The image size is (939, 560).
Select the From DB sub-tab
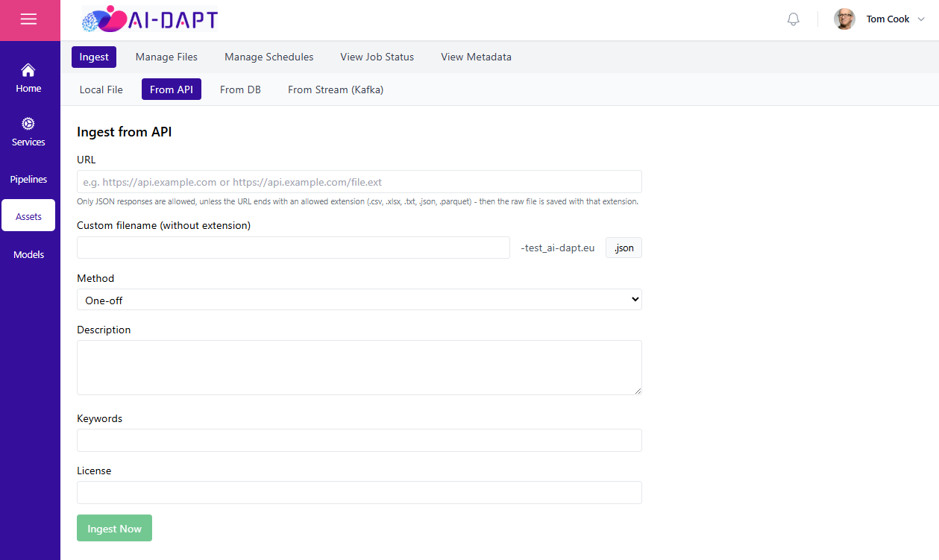[x=240, y=89]
